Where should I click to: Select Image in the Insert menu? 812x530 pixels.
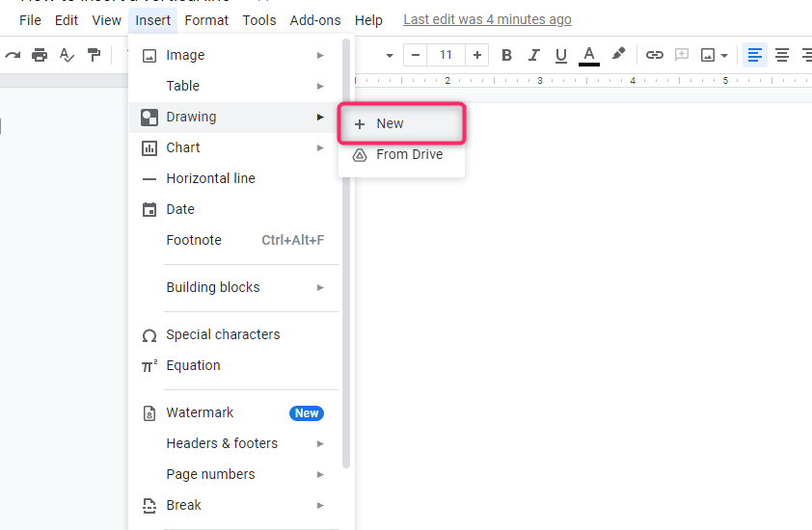pyautogui.click(x=234, y=55)
